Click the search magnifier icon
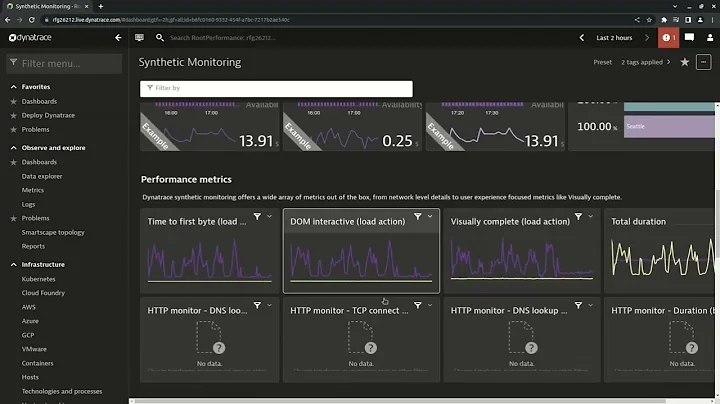The image size is (720, 404). pos(159,38)
